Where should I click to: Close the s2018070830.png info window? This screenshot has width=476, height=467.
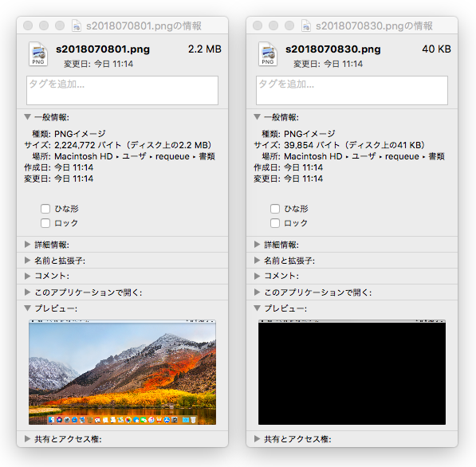[258, 26]
